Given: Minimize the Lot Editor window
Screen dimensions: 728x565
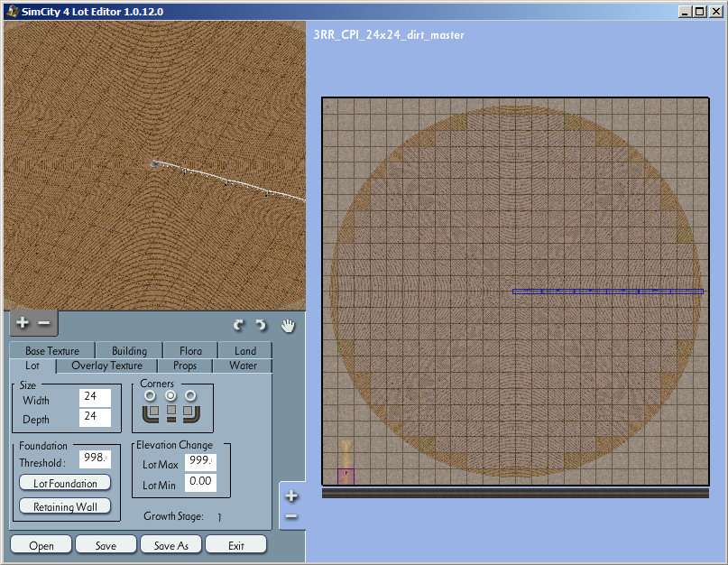Looking at the screenshot, I should 685,12.
